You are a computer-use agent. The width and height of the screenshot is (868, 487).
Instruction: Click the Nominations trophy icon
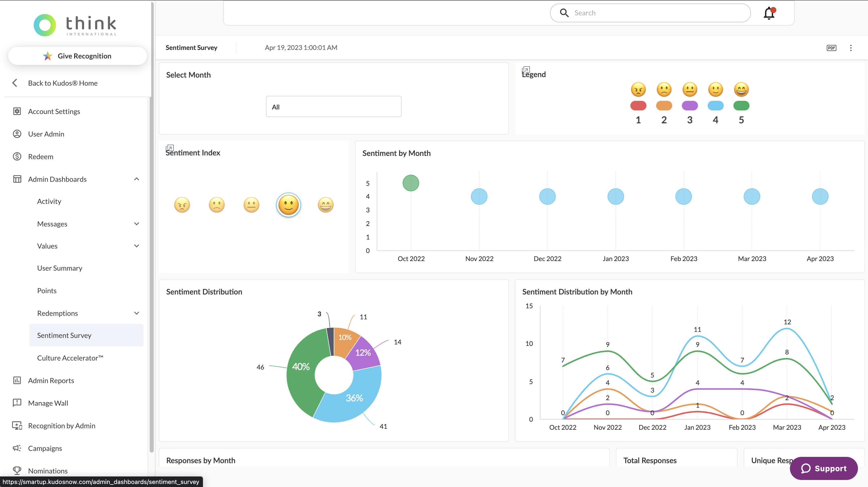click(x=17, y=470)
